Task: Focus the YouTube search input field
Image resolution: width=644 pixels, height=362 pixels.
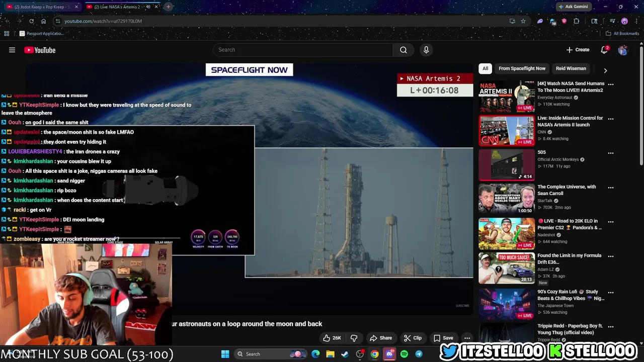Action: [303, 50]
